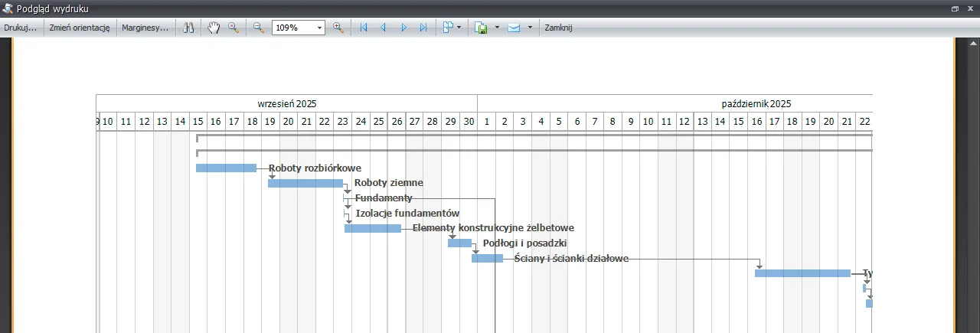This screenshot has width=980, height=333.
Task: Click the send by e-mail envelope icon
Action: (514, 28)
